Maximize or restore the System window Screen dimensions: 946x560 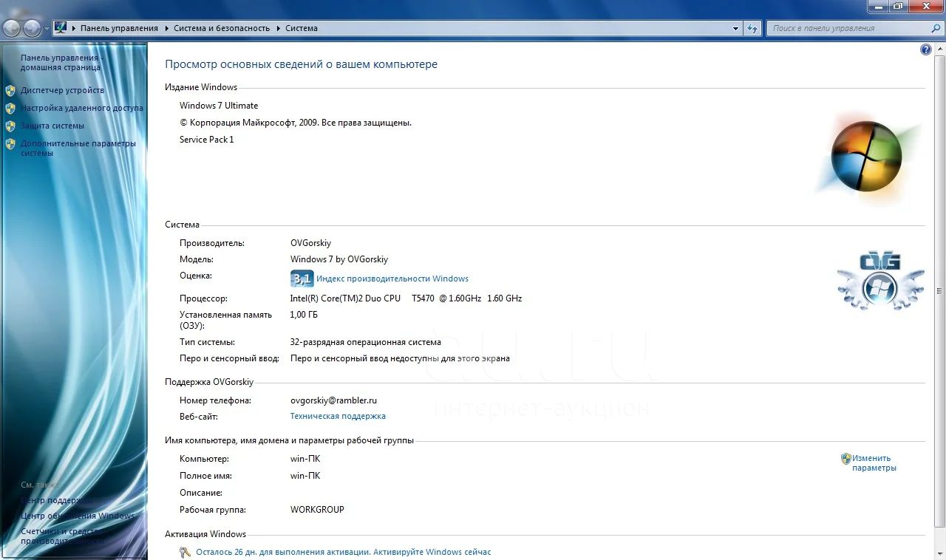898,6
